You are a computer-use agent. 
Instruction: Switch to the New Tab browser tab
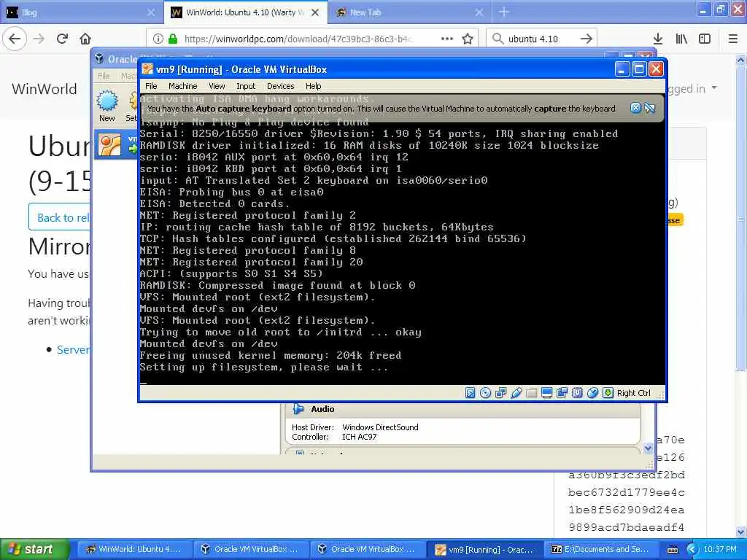tap(408, 12)
